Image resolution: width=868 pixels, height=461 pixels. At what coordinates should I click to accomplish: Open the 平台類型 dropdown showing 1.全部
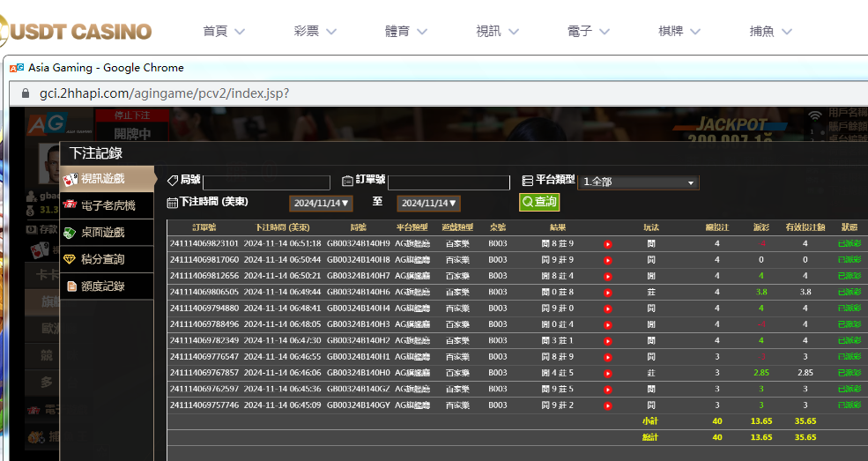tap(639, 182)
